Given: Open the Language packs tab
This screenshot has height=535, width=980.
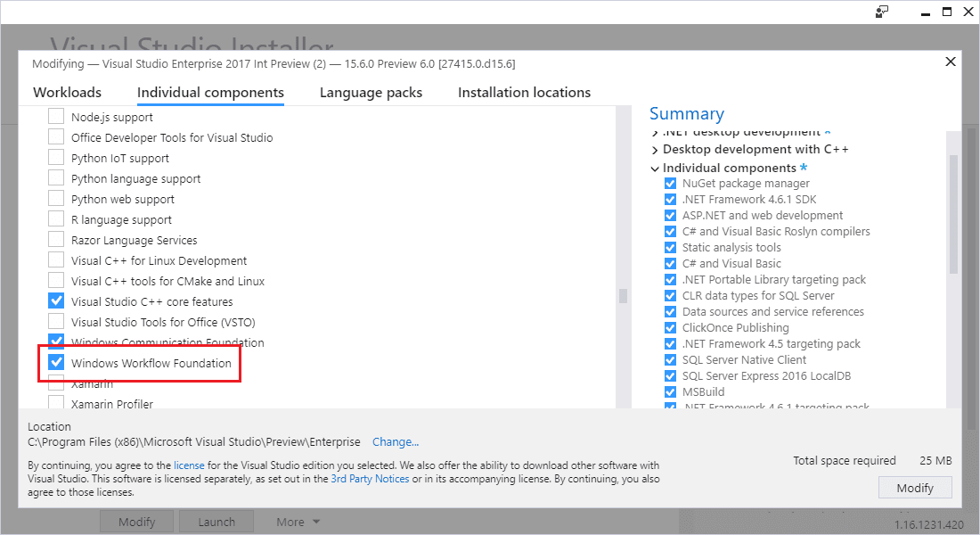Looking at the screenshot, I should [x=371, y=93].
